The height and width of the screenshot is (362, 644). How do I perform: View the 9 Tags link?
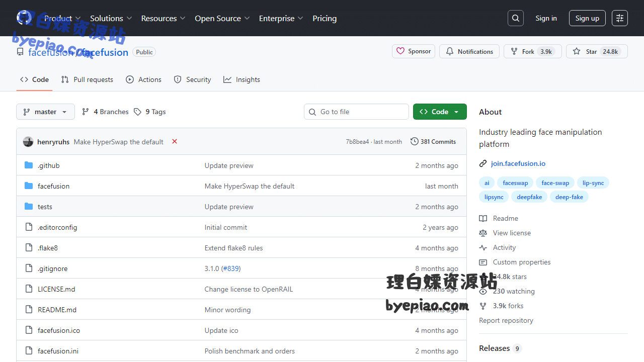(x=150, y=112)
